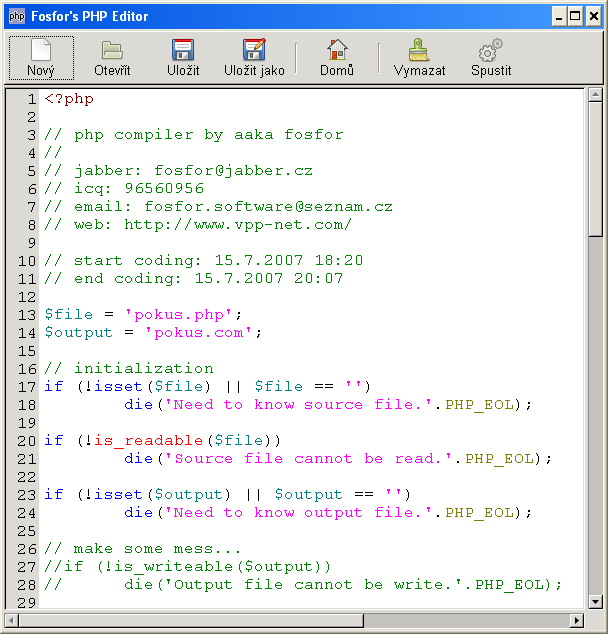The width and height of the screenshot is (608, 634).
Task: Click the $output variable on line 14
Action: [x=78, y=333]
